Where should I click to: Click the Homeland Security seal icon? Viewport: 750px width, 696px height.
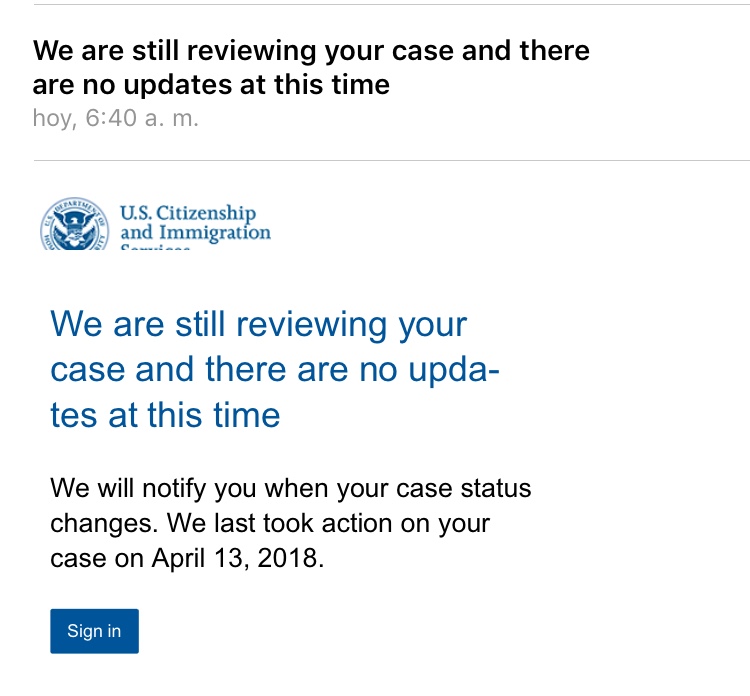click(74, 224)
